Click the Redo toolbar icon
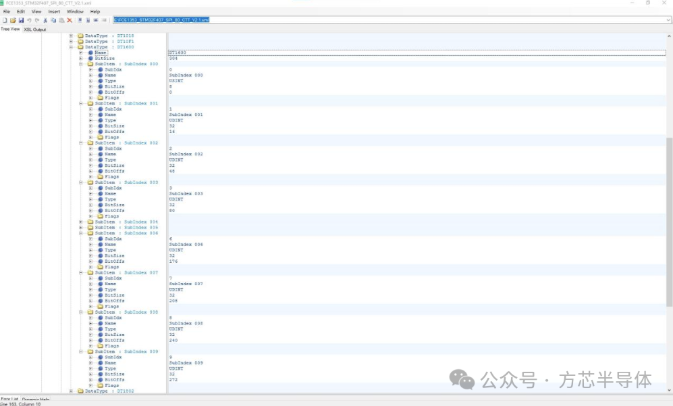The height and width of the screenshot is (406, 673). pos(37,20)
